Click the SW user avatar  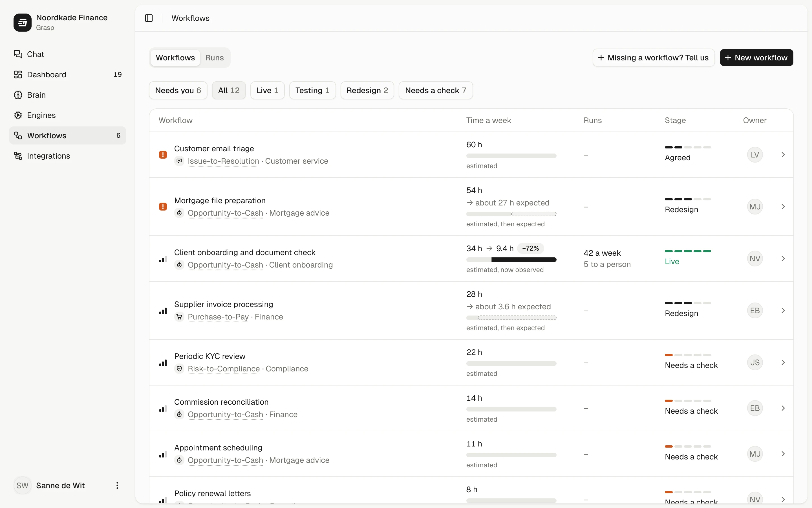click(x=23, y=485)
